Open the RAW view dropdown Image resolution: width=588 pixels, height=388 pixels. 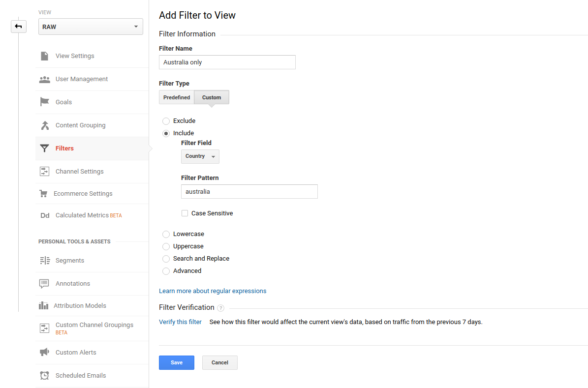(91, 27)
